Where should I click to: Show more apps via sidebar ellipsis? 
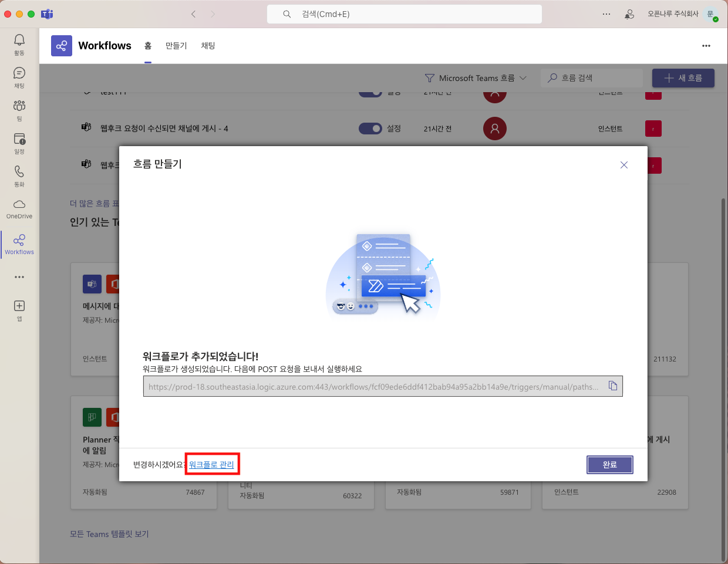coord(19,277)
